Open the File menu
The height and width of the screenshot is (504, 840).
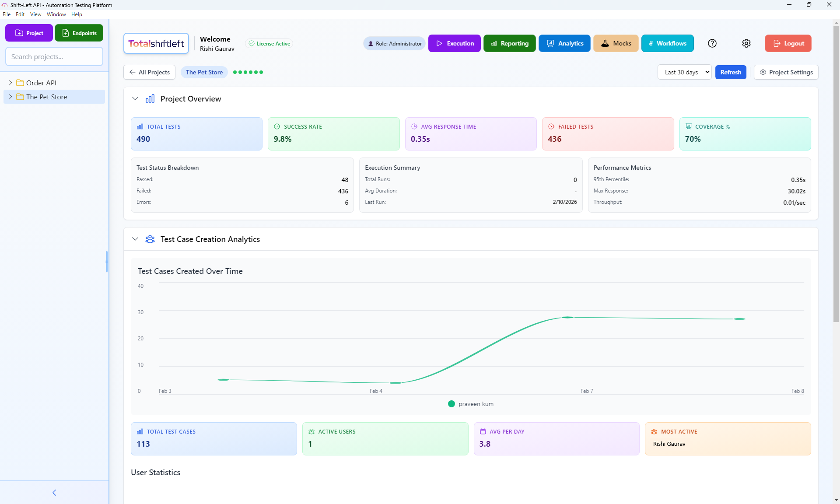[7, 14]
